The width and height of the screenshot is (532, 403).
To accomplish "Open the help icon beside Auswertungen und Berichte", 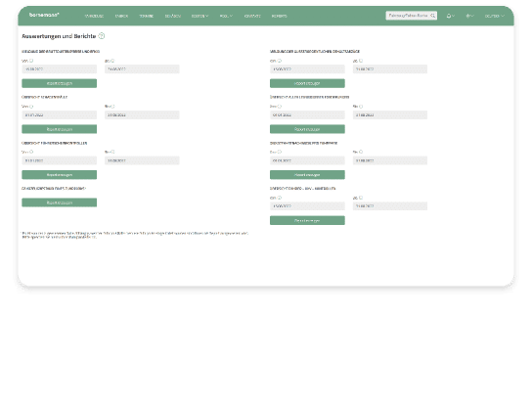I will pyautogui.click(x=102, y=36).
